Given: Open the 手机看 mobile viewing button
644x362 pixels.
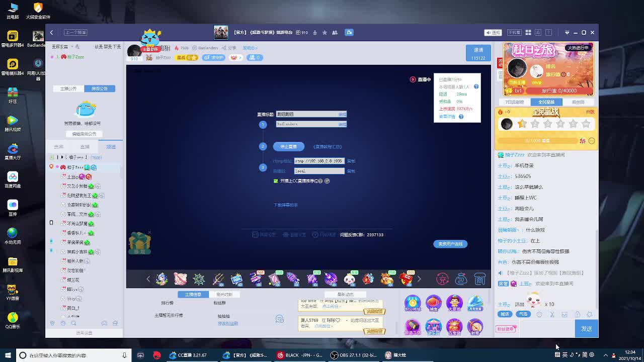Looking at the screenshot, I should click(514, 32).
